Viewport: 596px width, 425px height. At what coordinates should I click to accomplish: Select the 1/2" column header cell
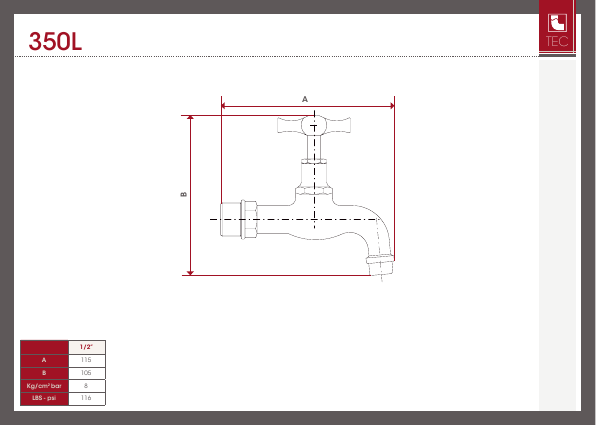[87, 347]
